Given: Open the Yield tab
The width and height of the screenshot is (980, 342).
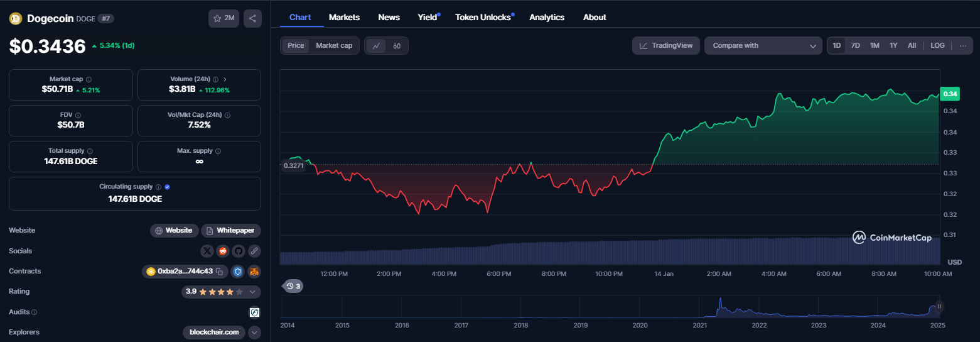Looking at the screenshot, I should pos(428,17).
